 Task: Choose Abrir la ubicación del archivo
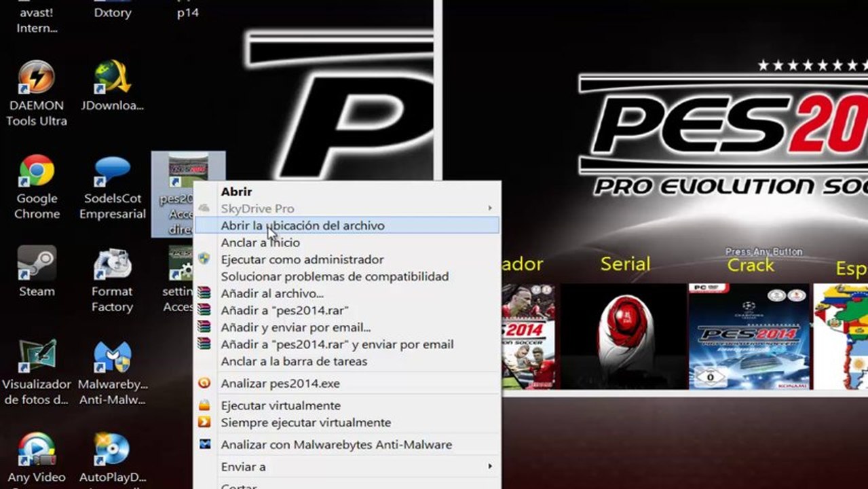pyautogui.click(x=347, y=225)
